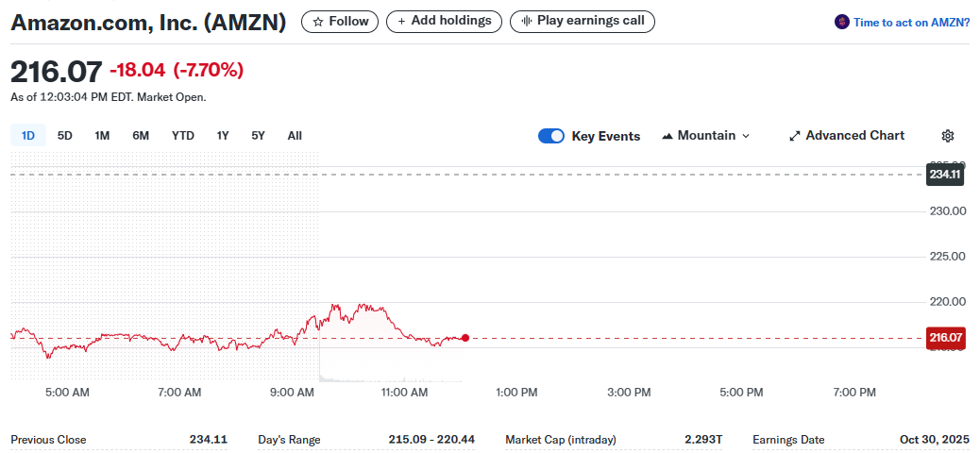The height and width of the screenshot is (453, 980).
Task: Click the Previous Close value 234.11
Action: pyautogui.click(x=208, y=440)
